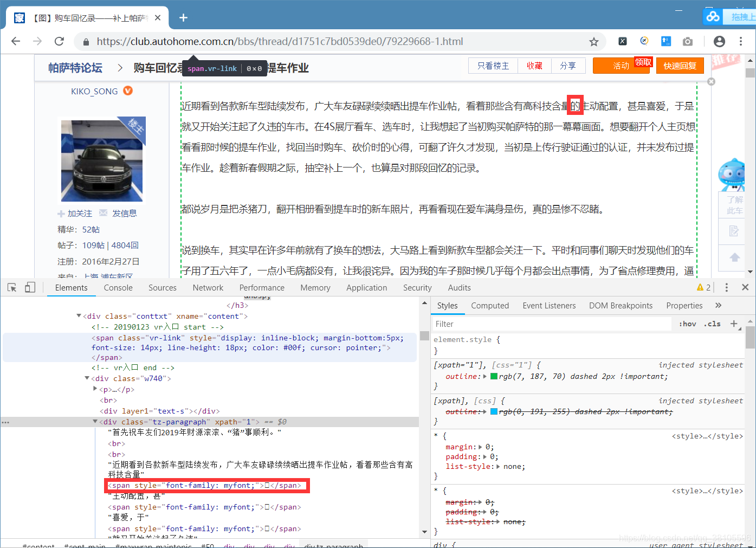
Task: Open the KIKO_SONG user profile link
Action: tap(94, 91)
